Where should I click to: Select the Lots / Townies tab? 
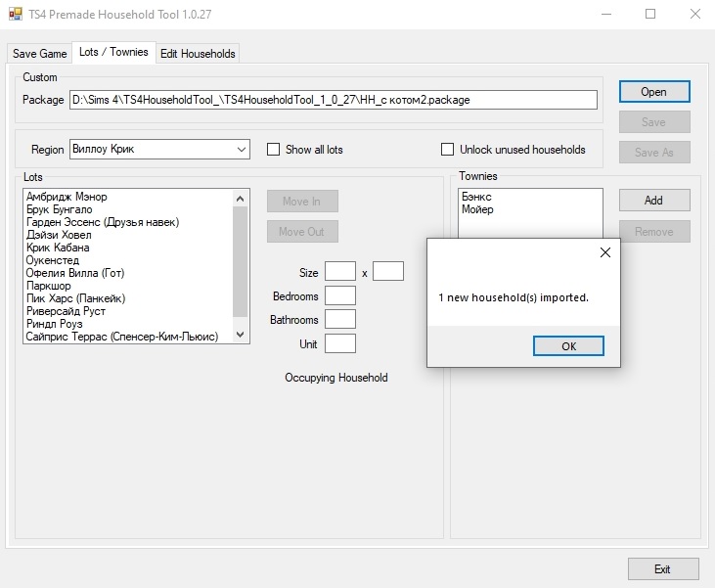[113, 53]
